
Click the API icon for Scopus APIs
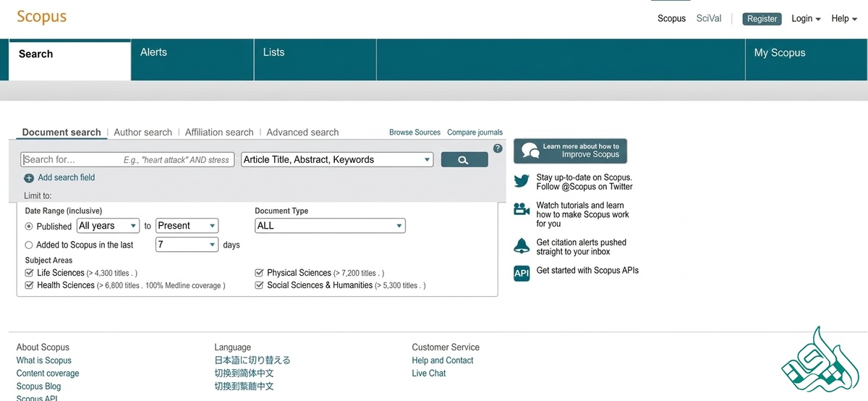tap(522, 273)
